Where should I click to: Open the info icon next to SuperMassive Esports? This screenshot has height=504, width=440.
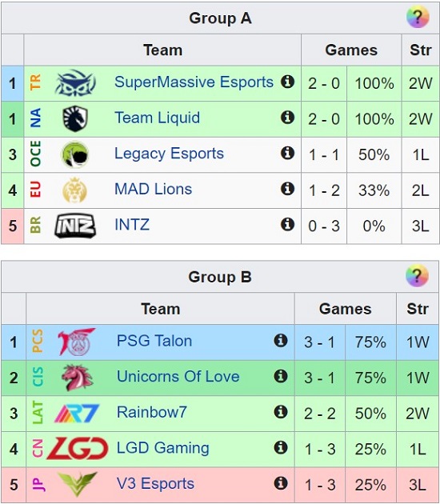288,82
